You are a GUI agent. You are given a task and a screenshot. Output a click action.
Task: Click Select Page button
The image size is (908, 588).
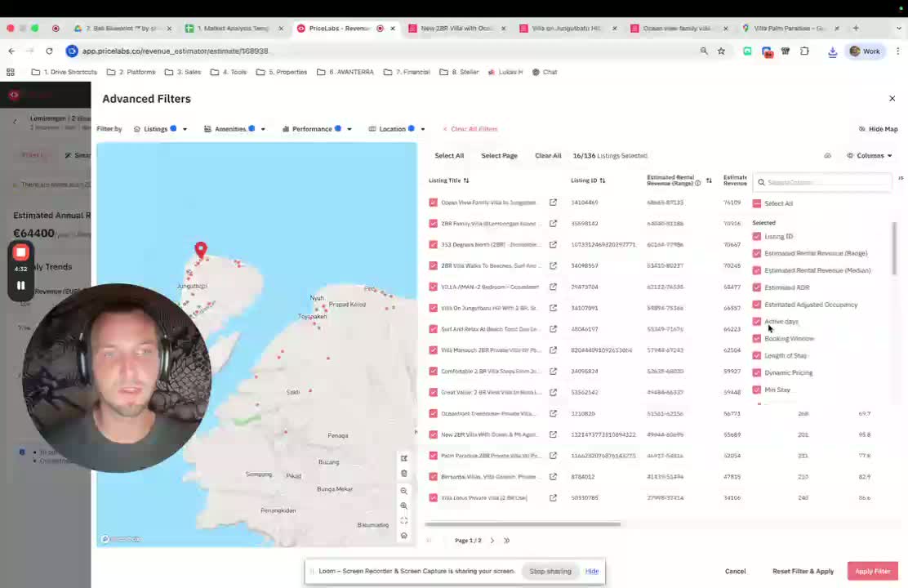coord(499,155)
